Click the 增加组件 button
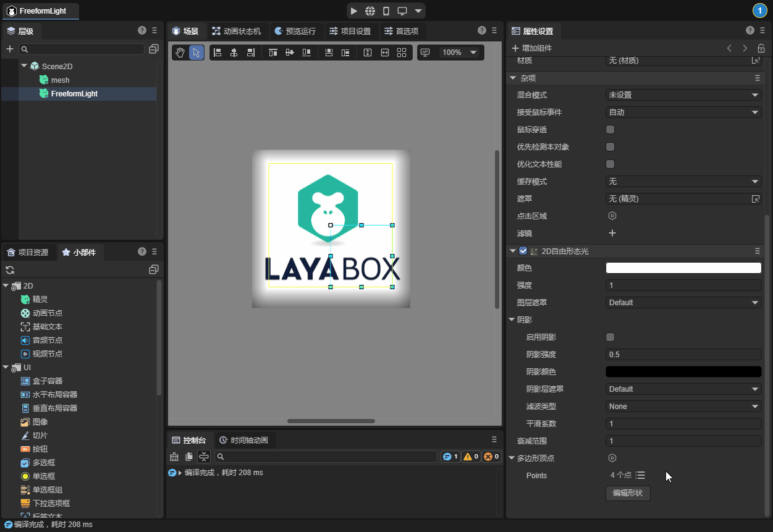 531,48
